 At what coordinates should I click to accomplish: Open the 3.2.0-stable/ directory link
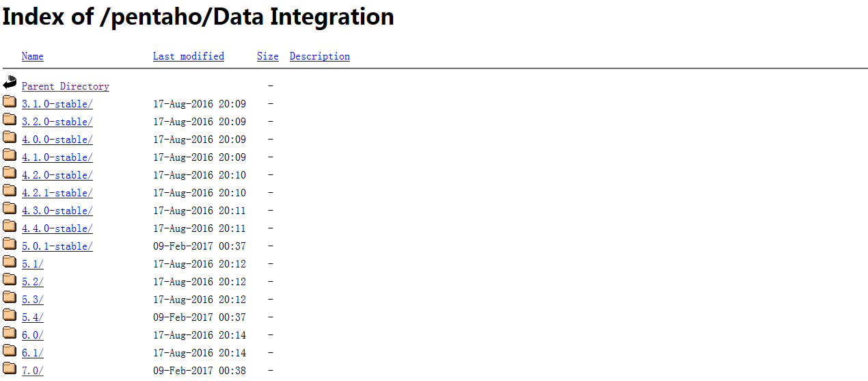(57, 122)
